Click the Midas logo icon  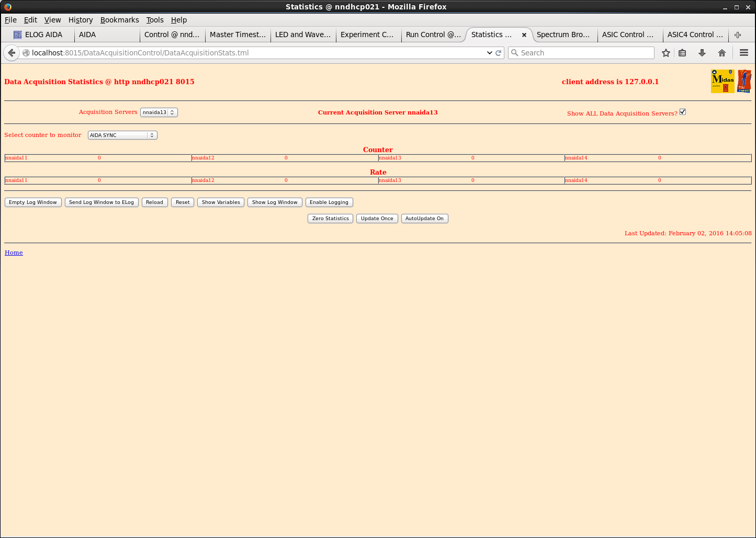(x=723, y=82)
